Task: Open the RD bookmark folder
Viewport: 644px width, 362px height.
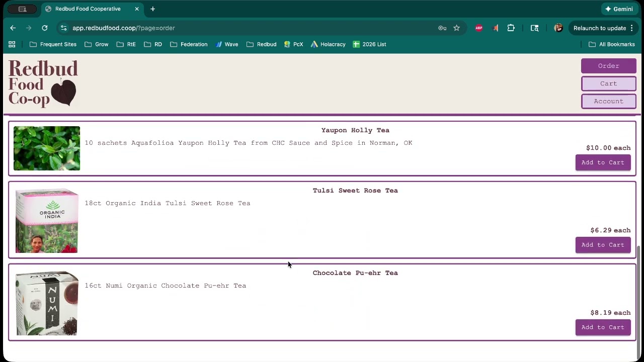Action: pos(152,44)
